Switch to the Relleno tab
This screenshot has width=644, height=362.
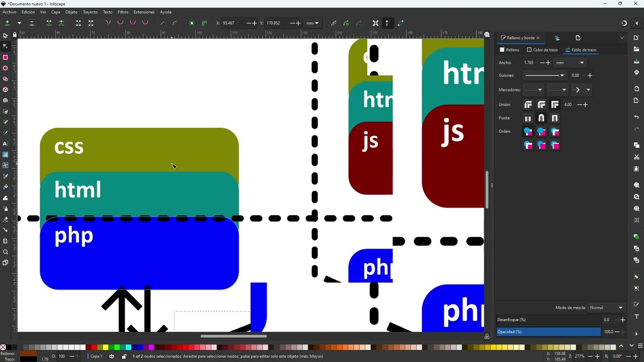(509, 50)
